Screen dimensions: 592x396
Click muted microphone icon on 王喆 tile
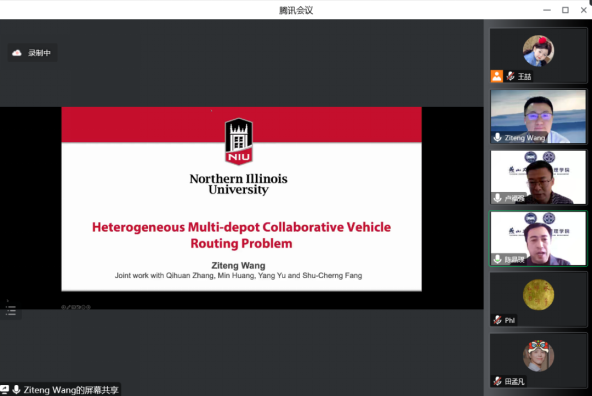pyautogui.click(x=510, y=76)
